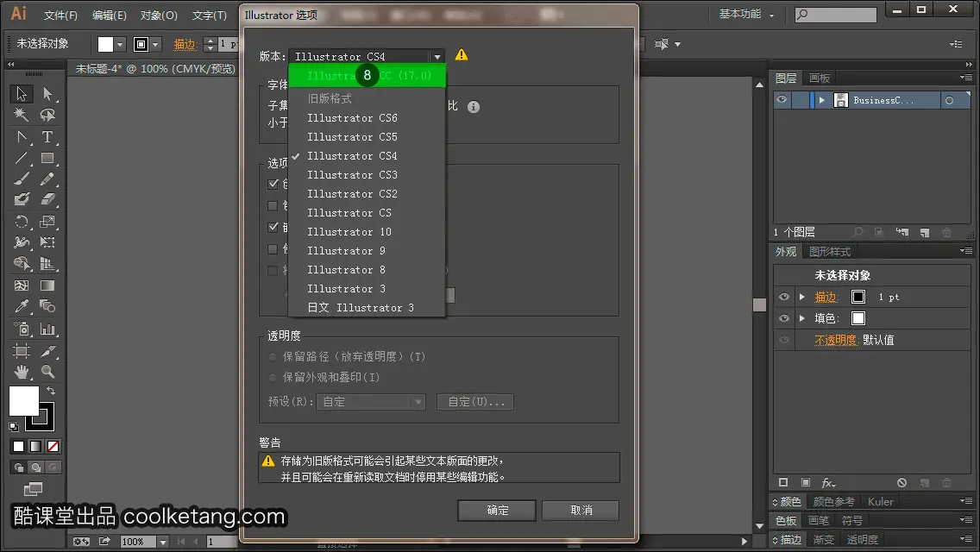Swap fill and stroke colors arrow

click(51, 391)
